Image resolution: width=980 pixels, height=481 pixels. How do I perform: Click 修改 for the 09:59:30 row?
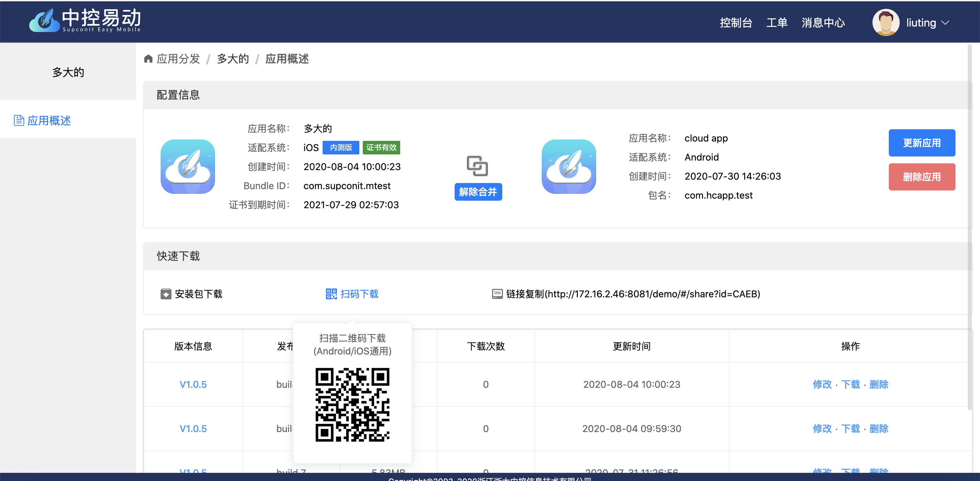pos(822,429)
